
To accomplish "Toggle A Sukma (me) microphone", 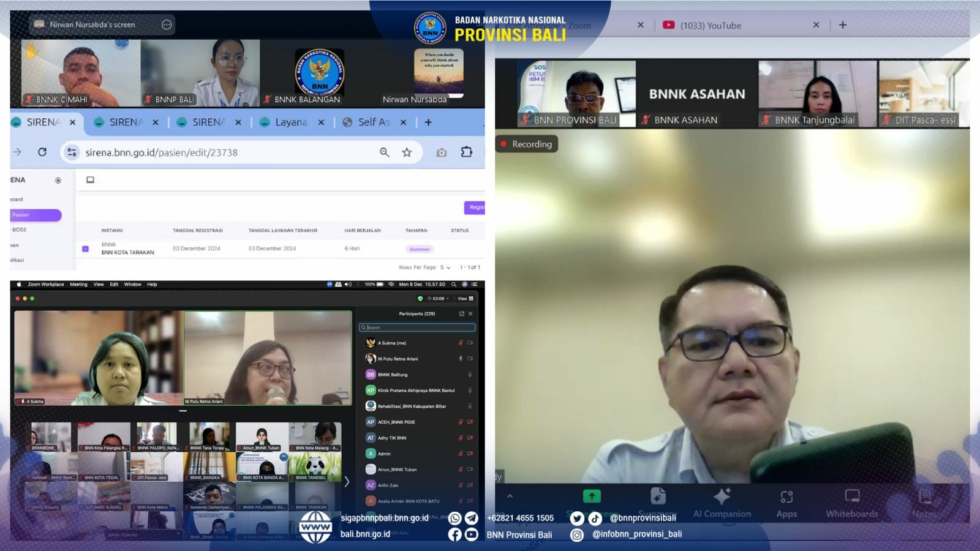I will coord(461,343).
